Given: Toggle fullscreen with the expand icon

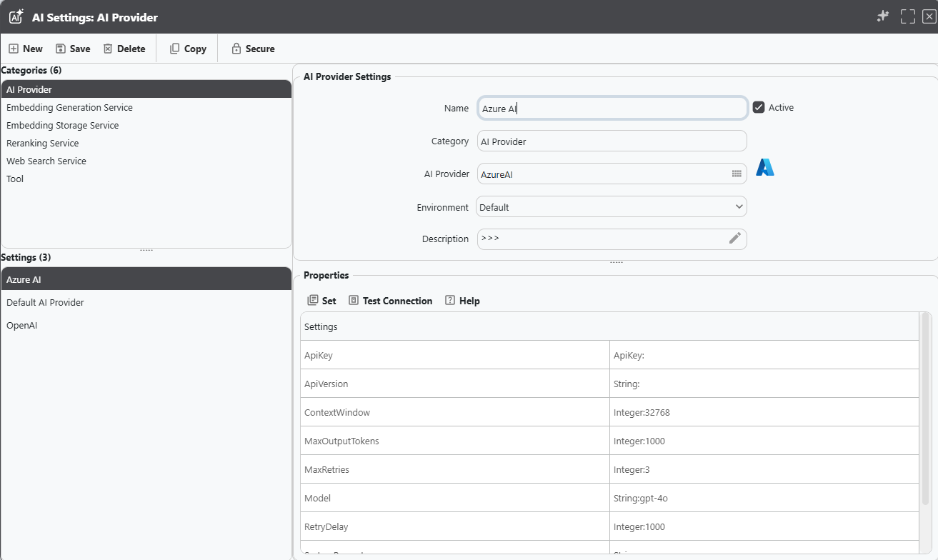Looking at the screenshot, I should point(908,16).
